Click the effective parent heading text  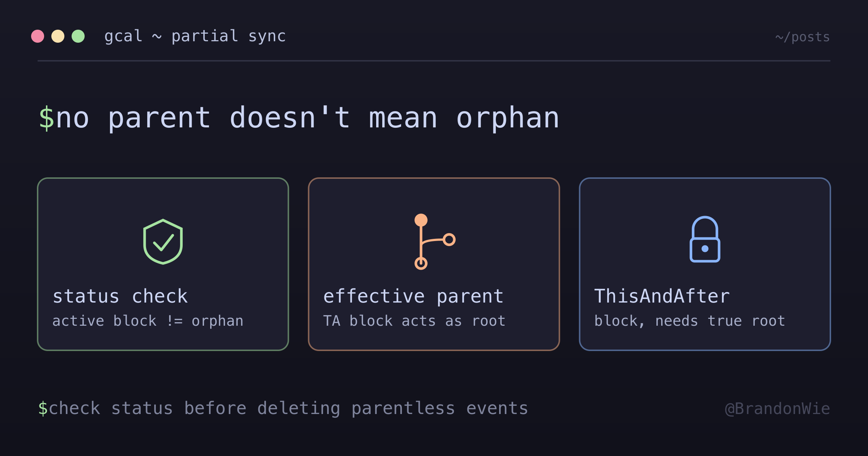(413, 296)
